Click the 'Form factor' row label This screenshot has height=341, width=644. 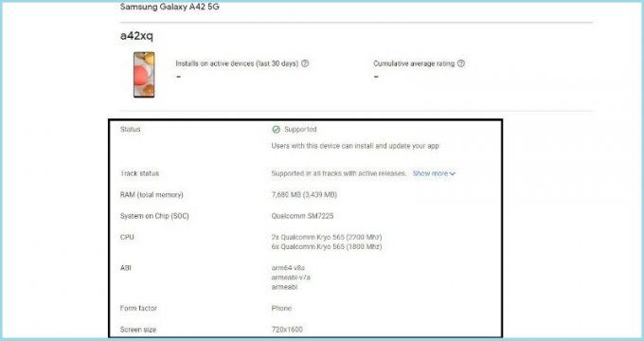138,308
